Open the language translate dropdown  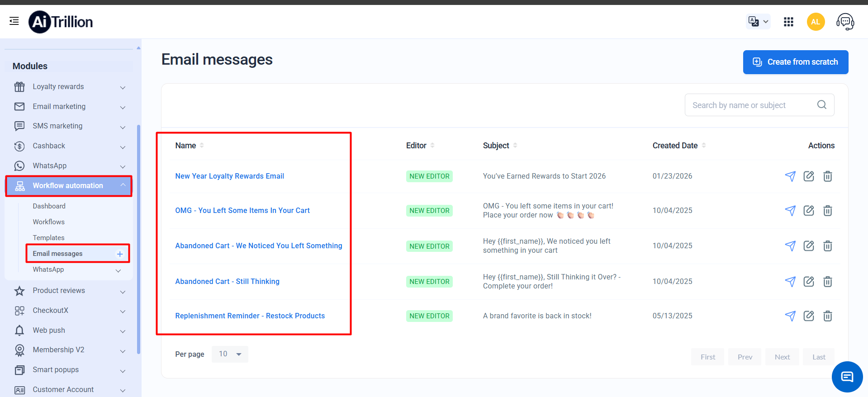[x=758, y=22]
